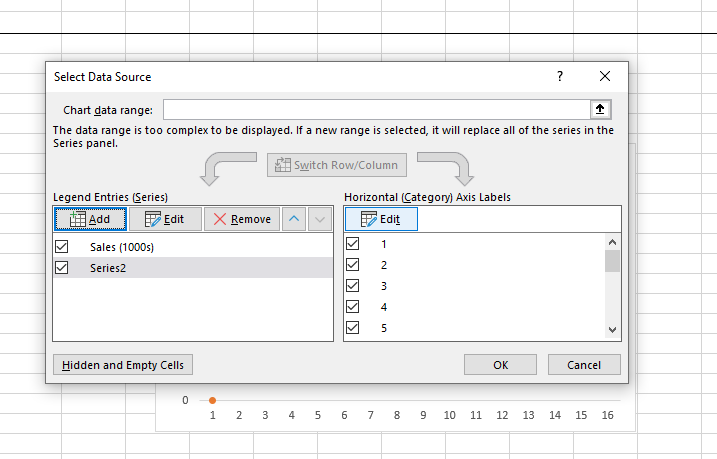Collapse dialog using range selector icon

tap(600, 110)
